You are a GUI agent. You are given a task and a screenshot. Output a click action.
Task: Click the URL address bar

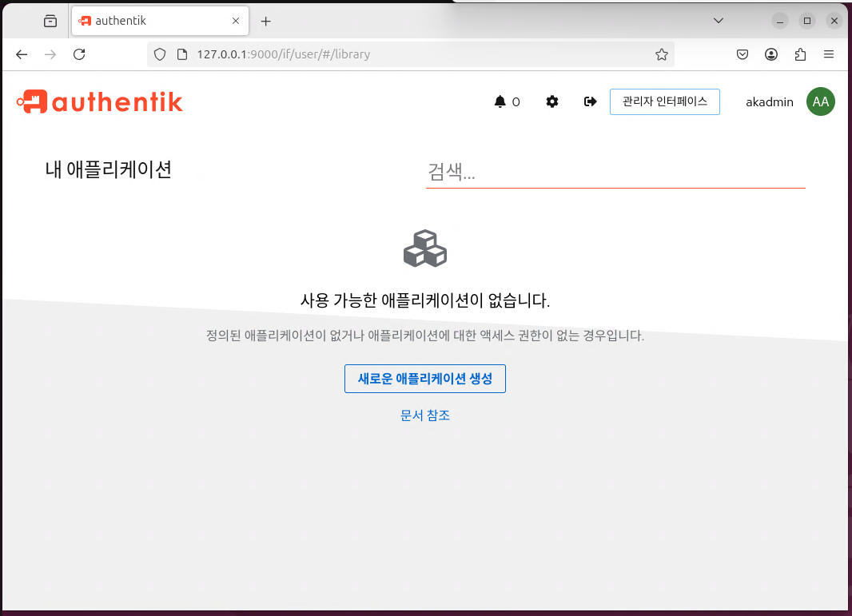(x=411, y=54)
